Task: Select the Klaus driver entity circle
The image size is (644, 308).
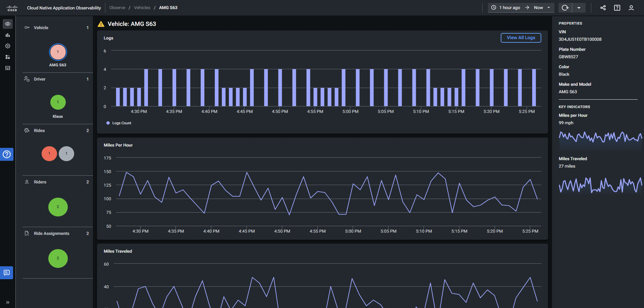Action: click(x=58, y=102)
